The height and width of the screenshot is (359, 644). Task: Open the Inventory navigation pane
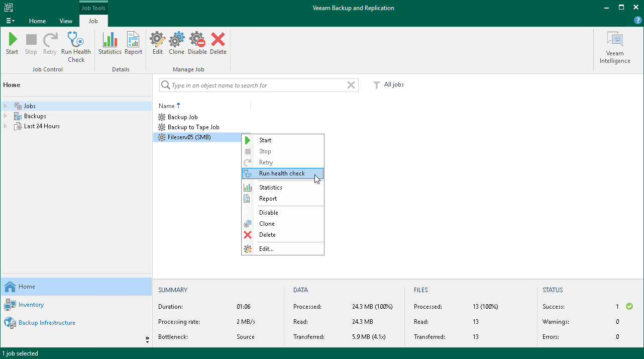[x=76, y=305]
